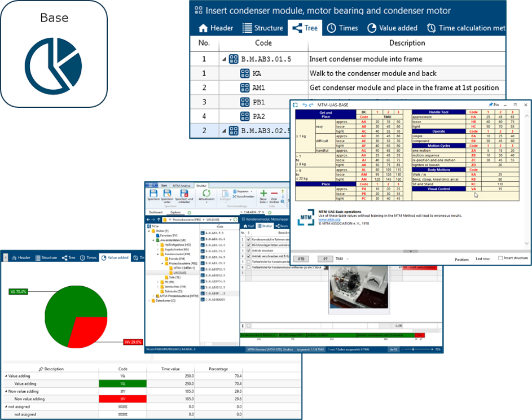Collapse the B.M.AB3.01.5 tree row
The width and height of the screenshot is (532, 420).
(x=225, y=59)
